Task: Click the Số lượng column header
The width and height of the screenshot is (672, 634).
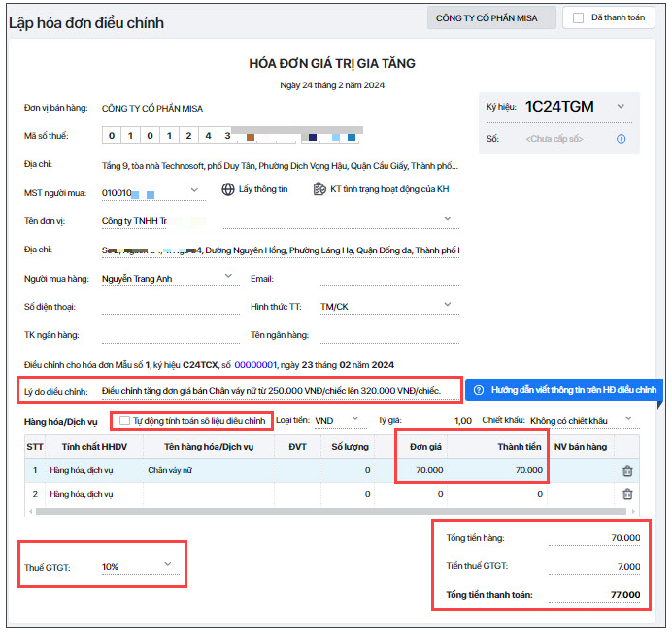Action: point(350,447)
